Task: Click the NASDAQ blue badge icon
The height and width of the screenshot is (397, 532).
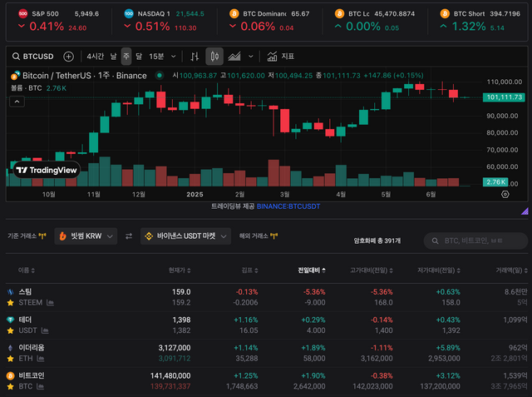Action: coord(129,13)
